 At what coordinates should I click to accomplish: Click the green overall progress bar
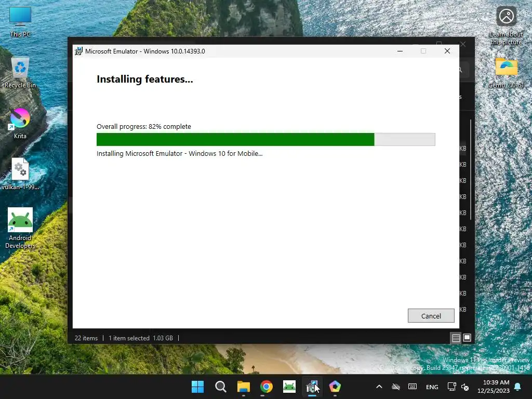point(265,139)
